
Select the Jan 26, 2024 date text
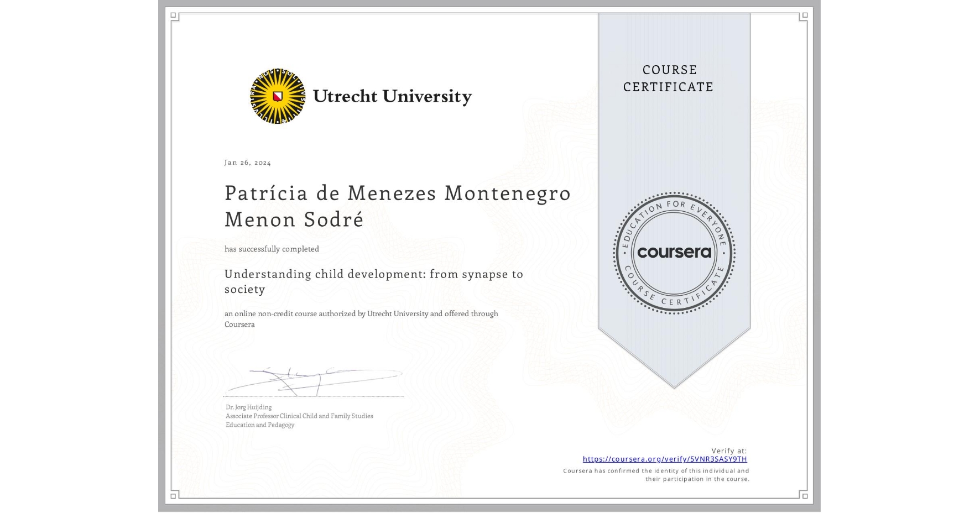(x=247, y=162)
